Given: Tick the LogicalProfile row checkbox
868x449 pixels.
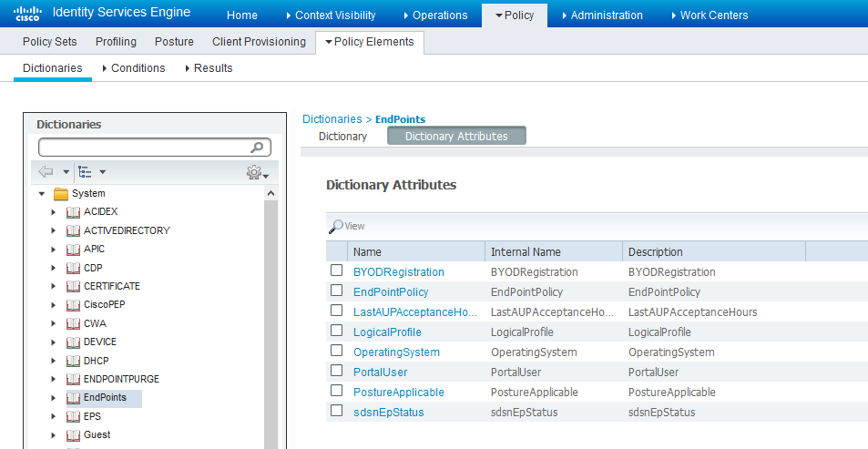Looking at the screenshot, I should [336, 332].
